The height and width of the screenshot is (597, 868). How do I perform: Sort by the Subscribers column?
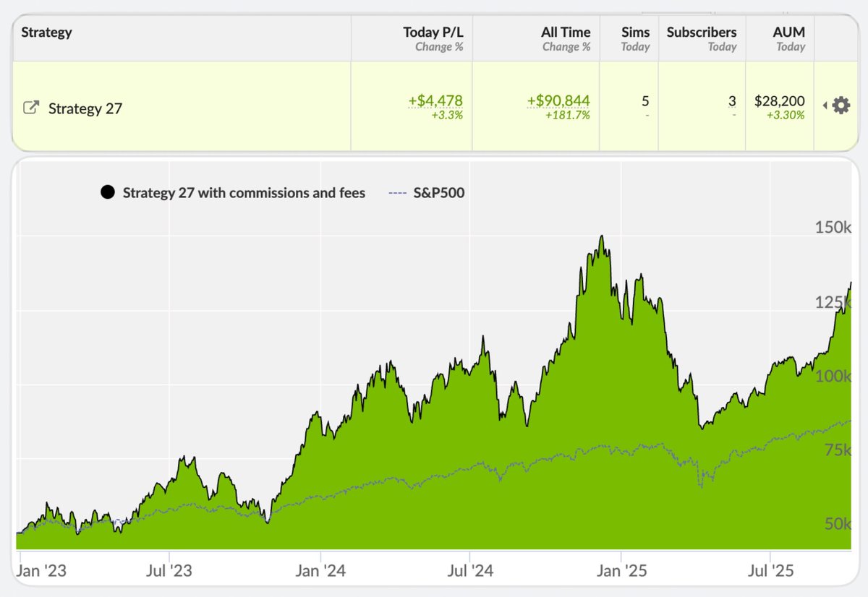tap(702, 32)
